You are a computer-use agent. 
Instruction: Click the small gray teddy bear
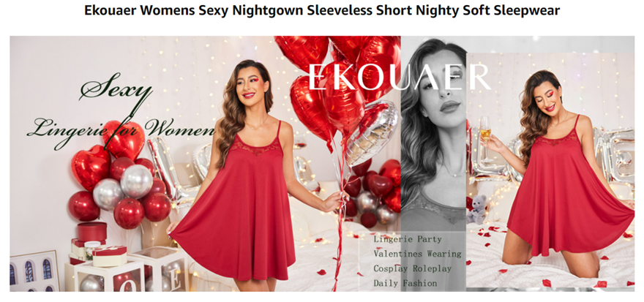pos(478,209)
